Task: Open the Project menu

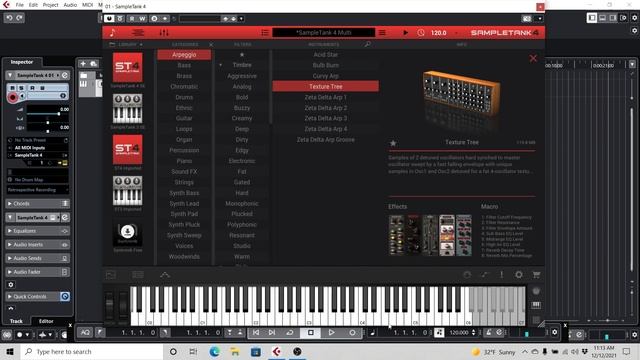Action: pos(51,5)
